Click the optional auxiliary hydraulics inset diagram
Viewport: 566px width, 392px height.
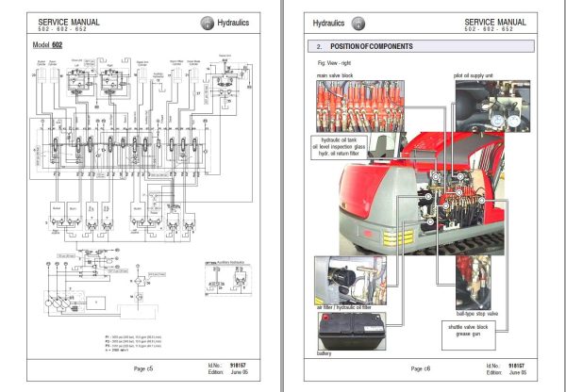[227, 278]
